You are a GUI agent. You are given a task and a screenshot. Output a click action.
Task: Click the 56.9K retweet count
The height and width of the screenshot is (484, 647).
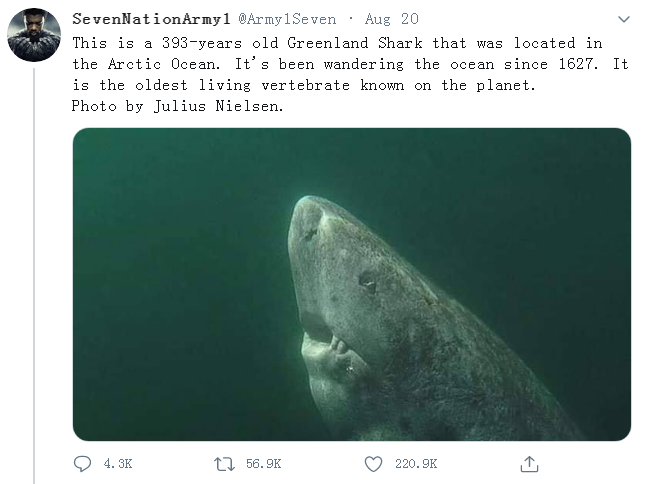[263, 464]
